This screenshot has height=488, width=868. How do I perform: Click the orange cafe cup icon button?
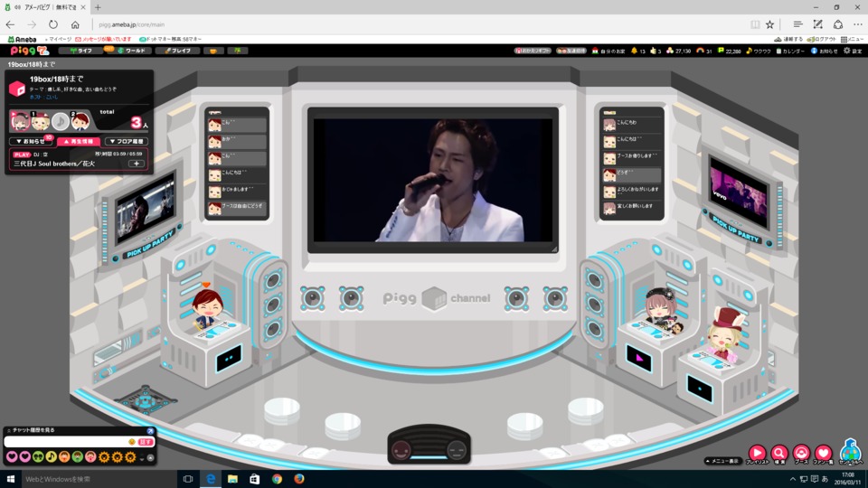pos(213,51)
